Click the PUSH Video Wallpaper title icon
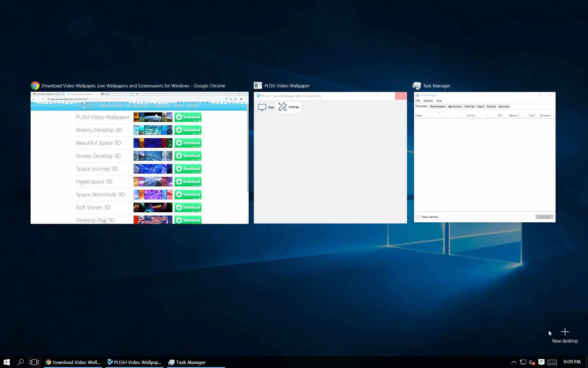588x368 pixels. 258,86
